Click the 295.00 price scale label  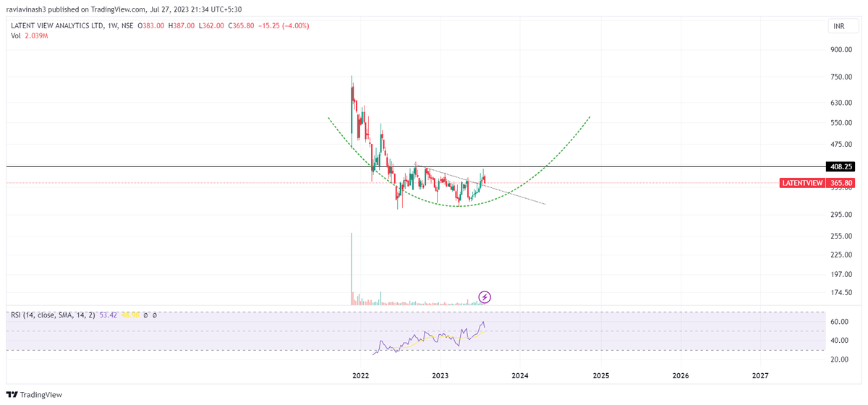pyautogui.click(x=842, y=215)
